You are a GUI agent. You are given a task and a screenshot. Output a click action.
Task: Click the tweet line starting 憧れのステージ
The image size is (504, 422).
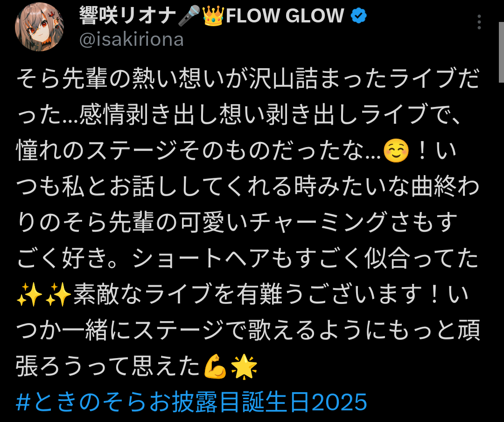click(236, 150)
